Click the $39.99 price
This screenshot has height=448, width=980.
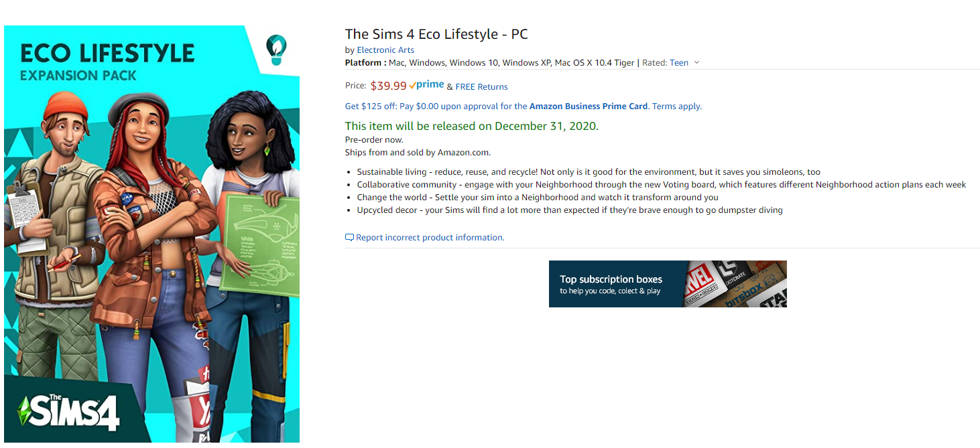pos(389,86)
